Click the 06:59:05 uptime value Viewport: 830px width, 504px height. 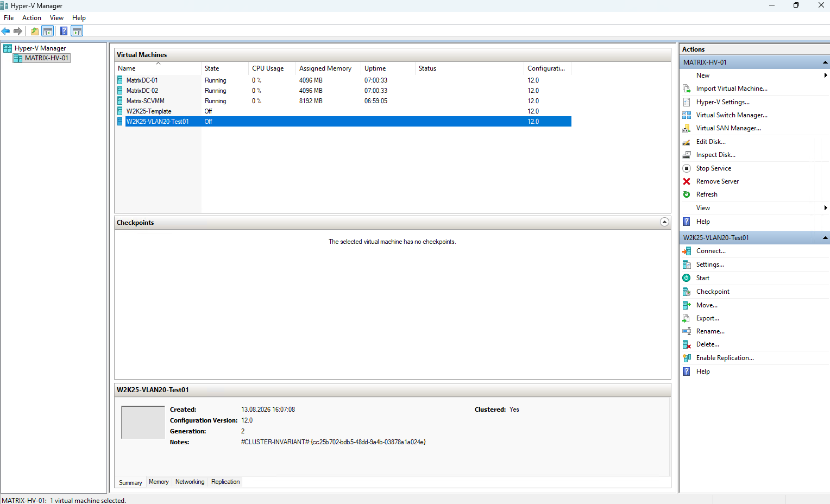(x=376, y=101)
